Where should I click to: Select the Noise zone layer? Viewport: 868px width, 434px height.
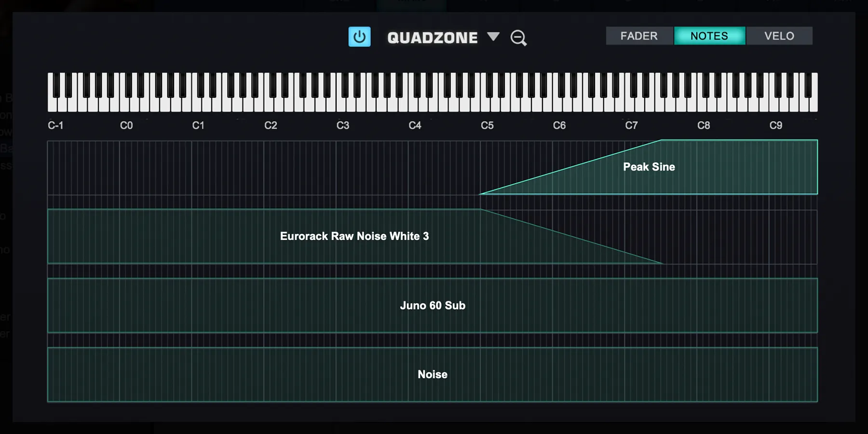(432, 375)
